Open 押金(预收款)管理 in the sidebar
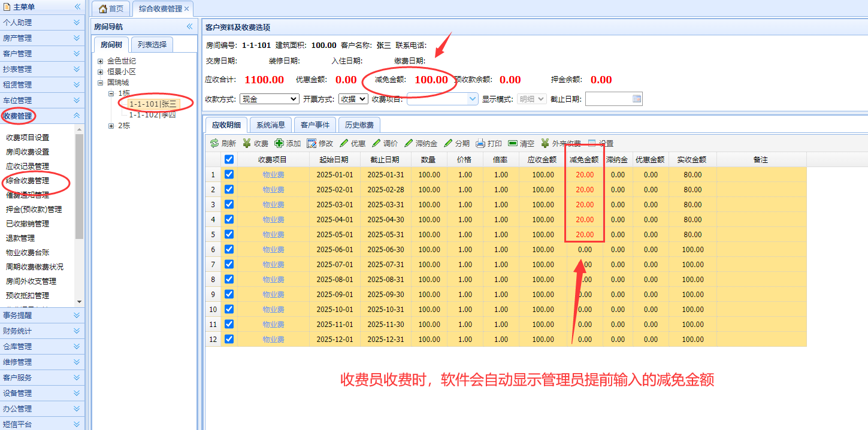The image size is (868, 430). click(34, 209)
